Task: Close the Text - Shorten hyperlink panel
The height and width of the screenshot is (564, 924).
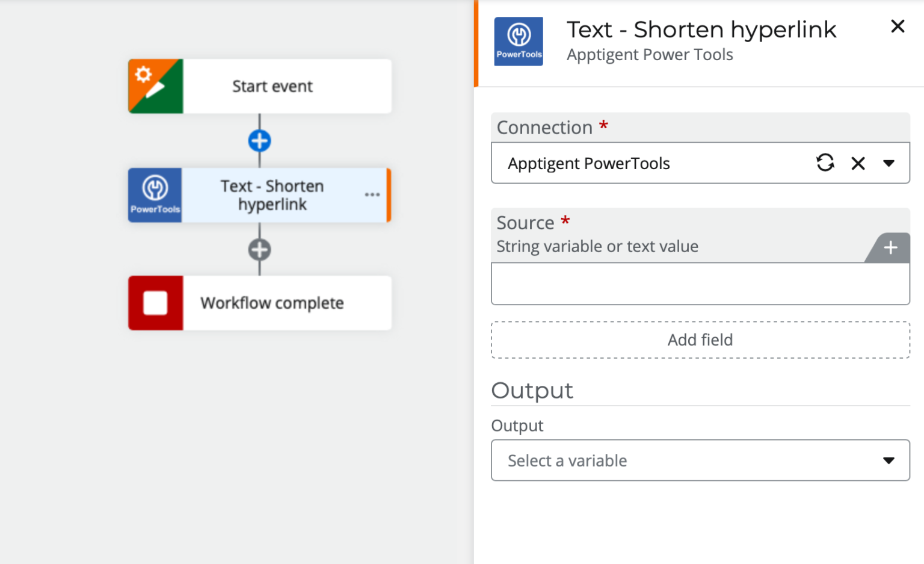Action: (897, 26)
